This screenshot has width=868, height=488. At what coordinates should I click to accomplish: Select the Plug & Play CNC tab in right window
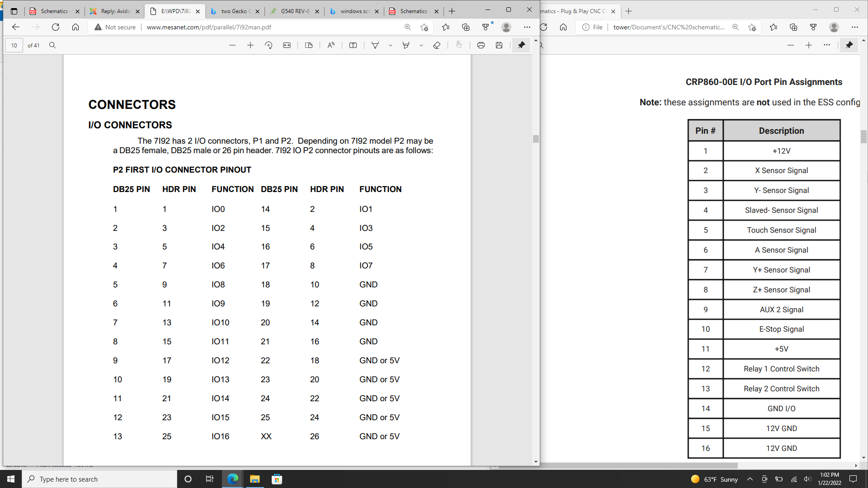574,11
